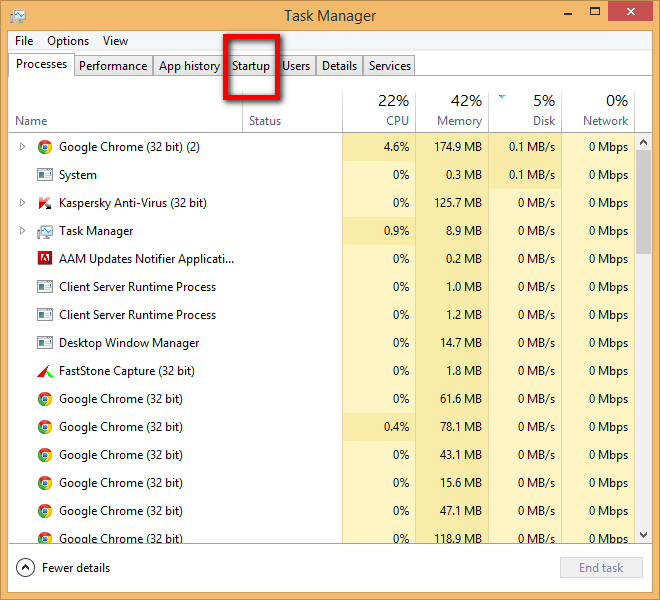
Task: Click Chrome icon in the 78.1 MB row
Action: click(x=45, y=427)
